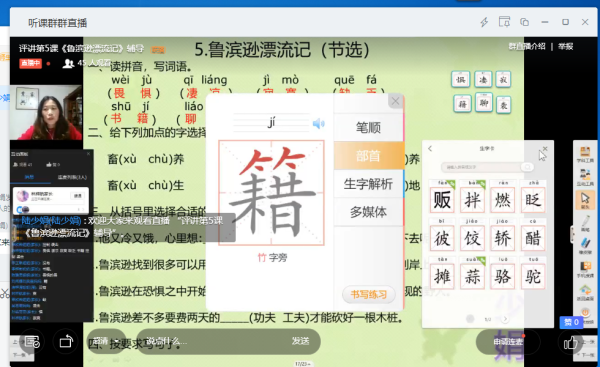Switch to the 多媒体 tab

pyautogui.click(x=368, y=212)
